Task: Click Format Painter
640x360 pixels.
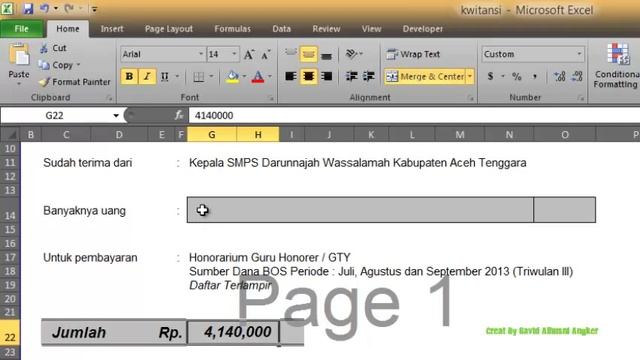Action: (75, 82)
